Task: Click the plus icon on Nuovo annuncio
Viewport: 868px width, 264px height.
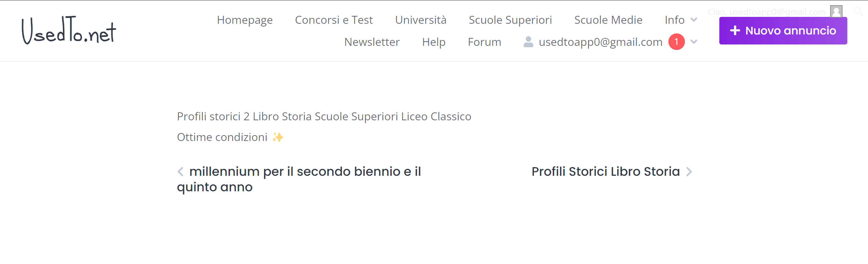Action: pyautogui.click(x=735, y=31)
